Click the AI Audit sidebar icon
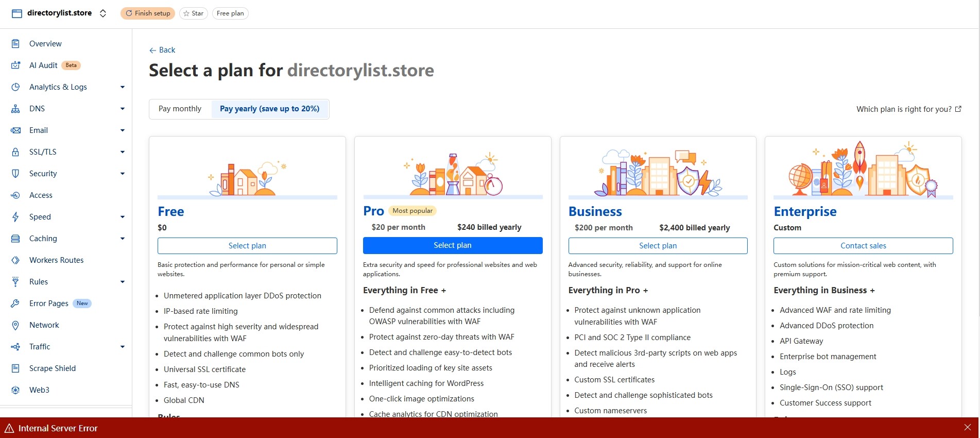The image size is (980, 438). [15, 65]
